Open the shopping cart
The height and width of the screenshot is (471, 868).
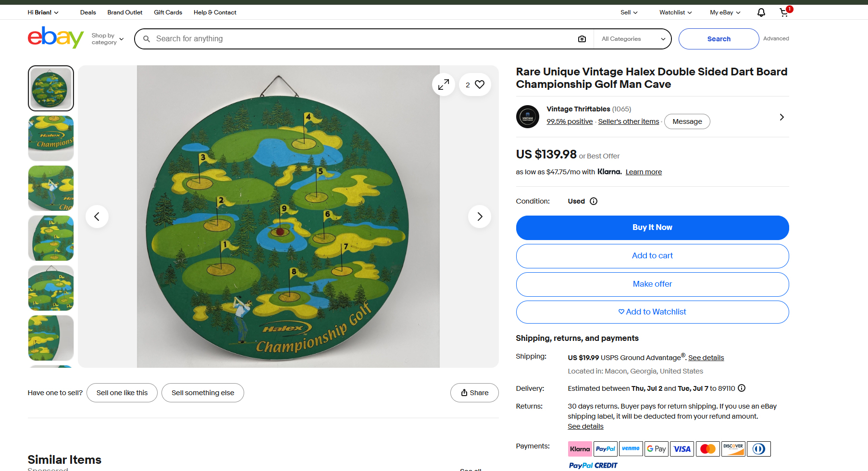pos(785,12)
